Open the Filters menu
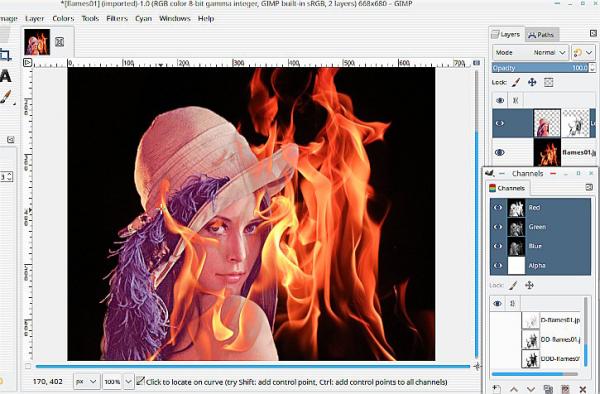Screen dimensions: 600x394 pos(117,18)
